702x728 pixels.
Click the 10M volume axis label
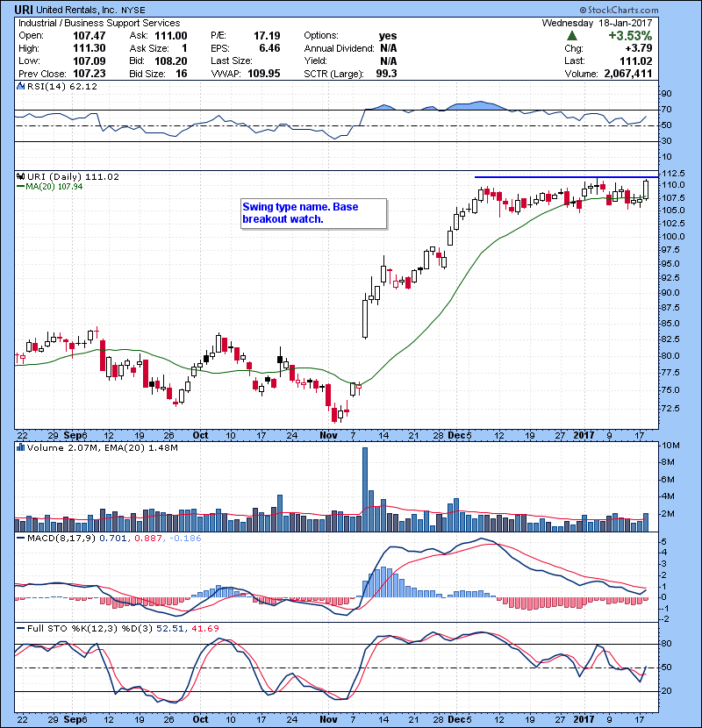(x=670, y=446)
